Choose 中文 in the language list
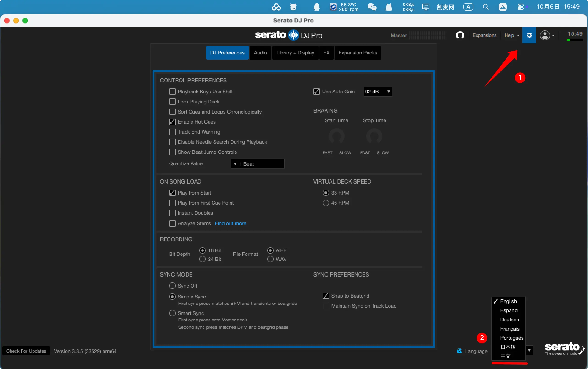588x369 pixels. click(506, 356)
